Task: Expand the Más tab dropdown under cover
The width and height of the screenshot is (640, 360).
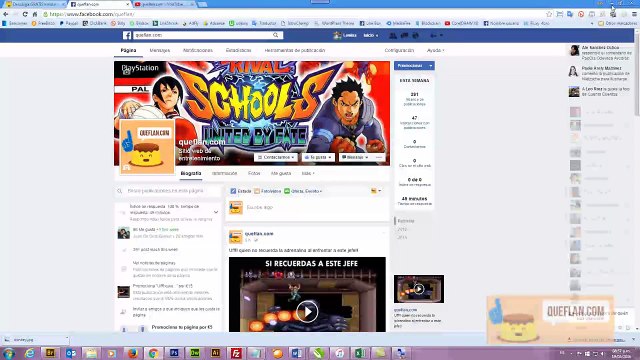Action: point(308,173)
